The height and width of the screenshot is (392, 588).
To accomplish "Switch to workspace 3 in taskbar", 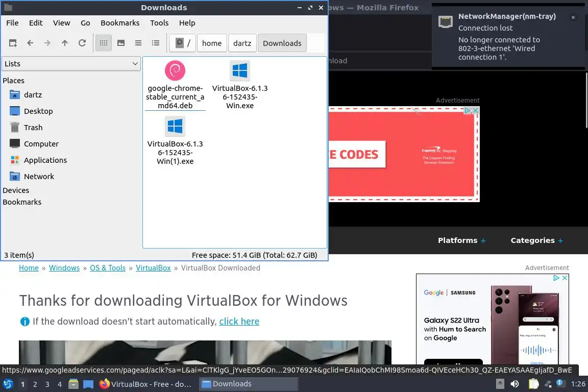I will [47, 384].
